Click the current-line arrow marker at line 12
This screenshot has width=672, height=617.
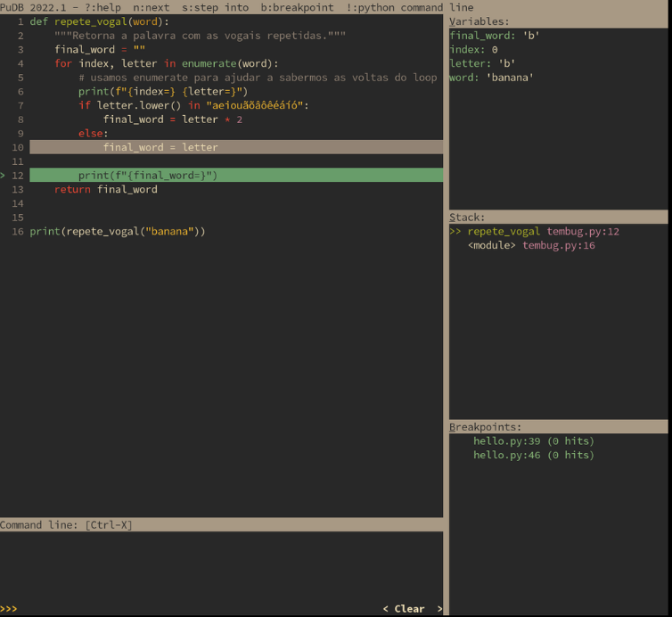(4, 176)
